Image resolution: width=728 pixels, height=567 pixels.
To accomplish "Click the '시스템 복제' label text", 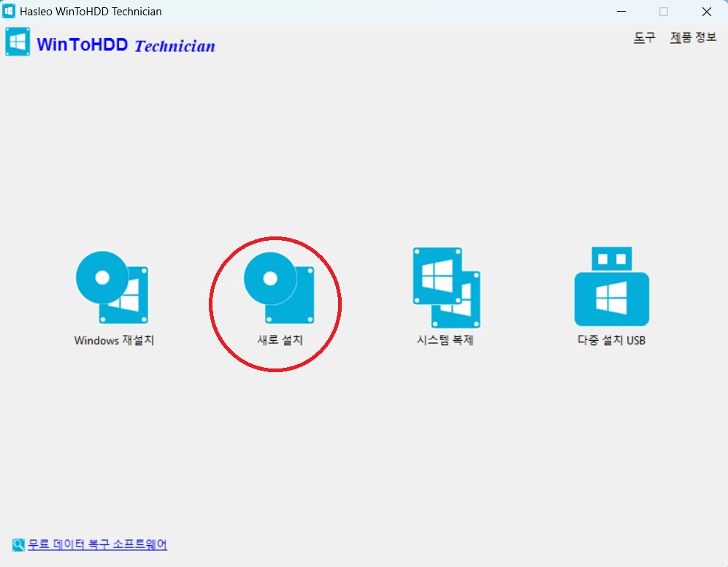I will pyautogui.click(x=445, y=340).
